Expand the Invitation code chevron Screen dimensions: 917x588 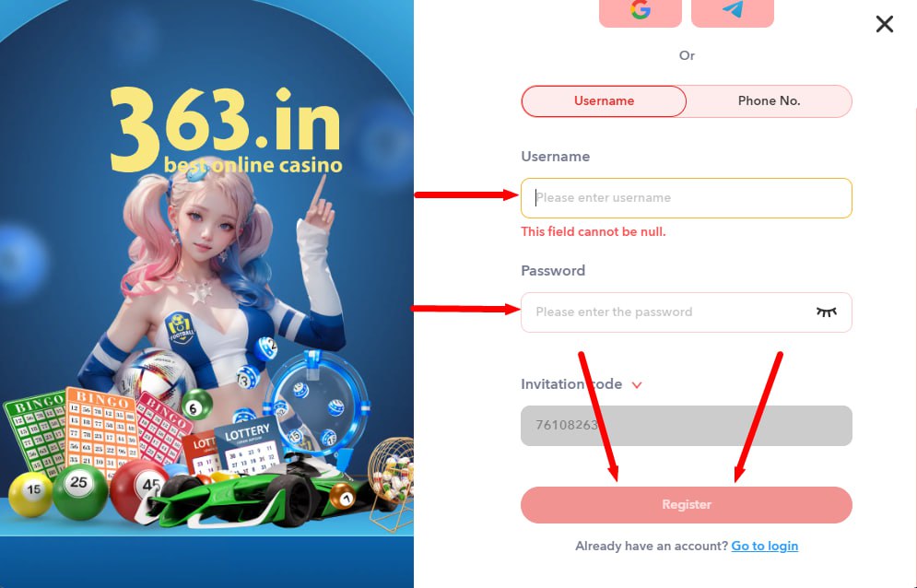tap(637, 385)
